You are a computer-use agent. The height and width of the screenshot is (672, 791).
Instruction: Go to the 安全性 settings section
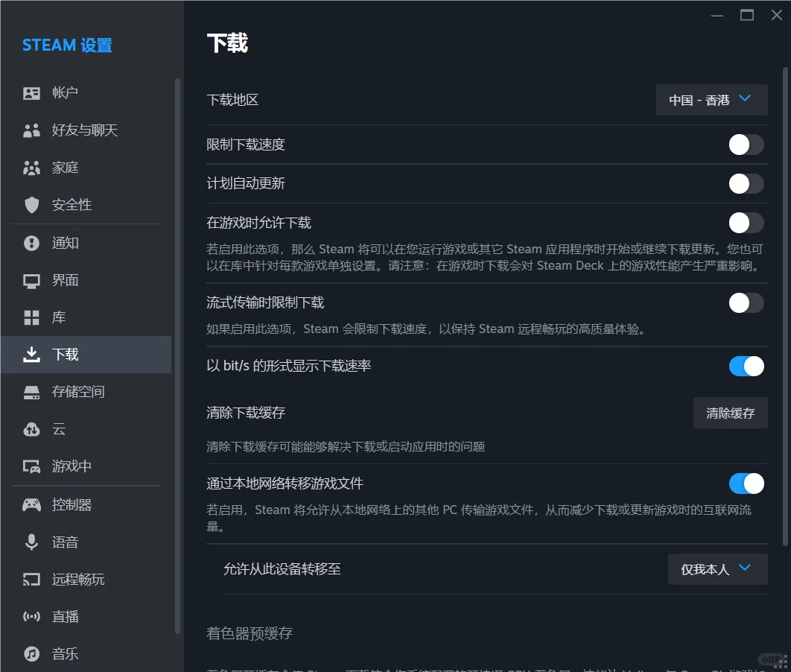point(86,205)
